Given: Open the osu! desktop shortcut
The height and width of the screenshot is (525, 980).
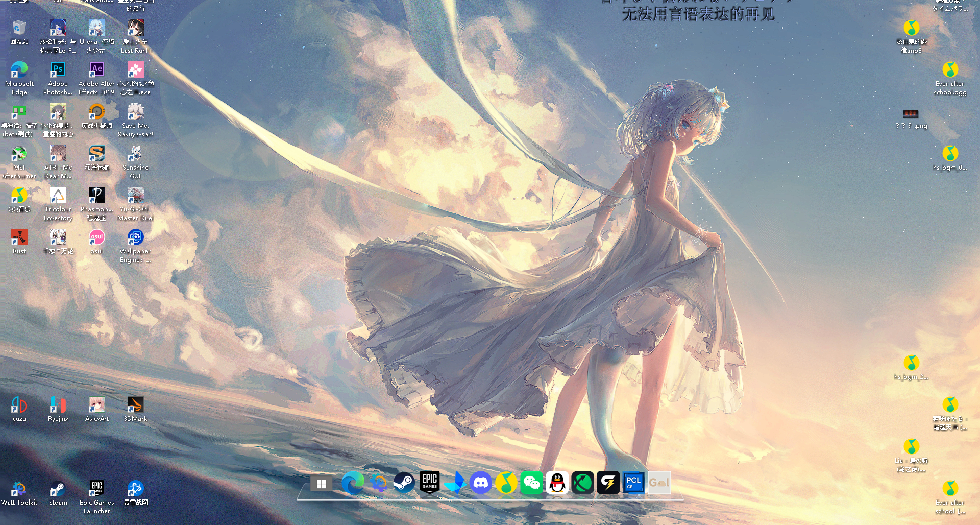Looking at the screenshot, I should (96, 238).
